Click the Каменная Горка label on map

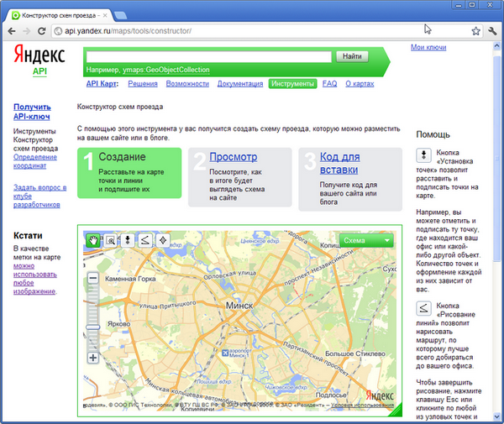[x=130, y=279]
